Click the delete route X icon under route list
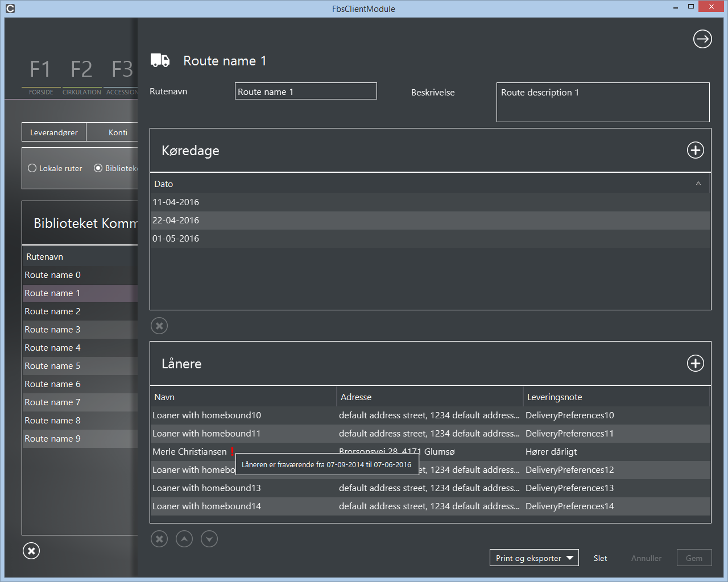Screen dimensions: 728x582 (31, 551)
